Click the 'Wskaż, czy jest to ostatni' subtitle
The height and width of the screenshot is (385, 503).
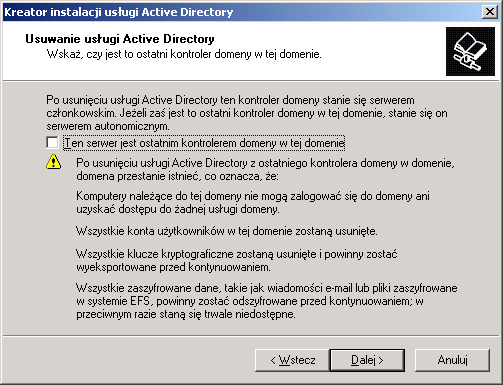[184, 54]
